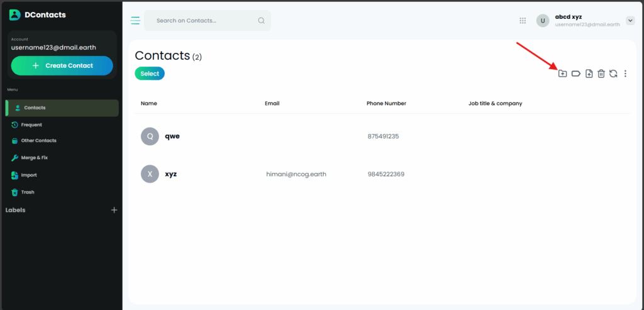
Task: Open Merge & Fix from sidebar
Action: coord(34,158)
